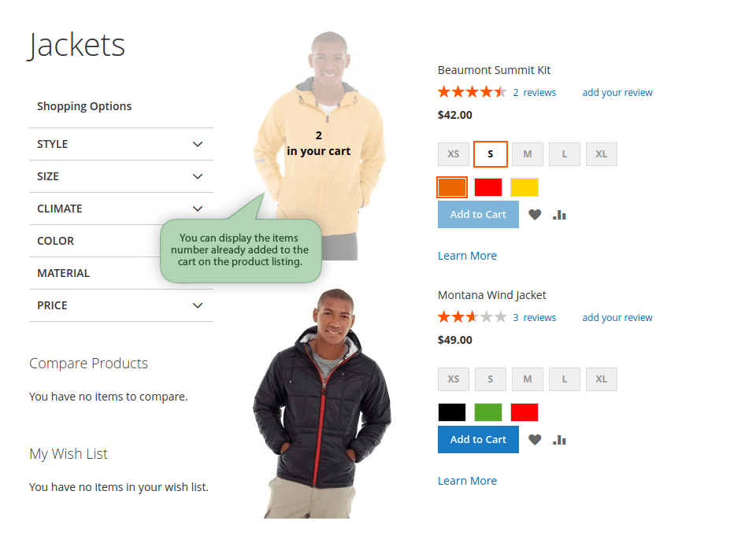Click heart icon for Montana Wind Jacket
Viewport: 756px width, 554px height.
(x=535, y=439)
